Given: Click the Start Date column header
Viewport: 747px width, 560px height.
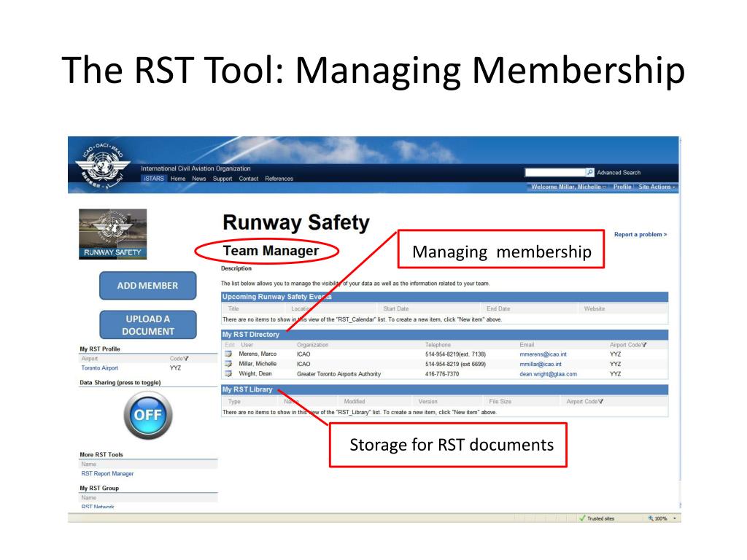Looking at the screenshot, I should pos(395,308).
